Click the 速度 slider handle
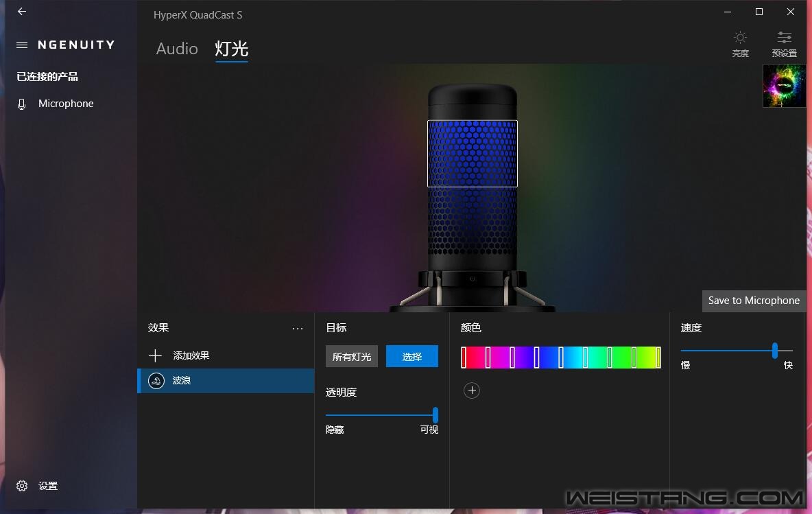Viewport: 812px width, 514px height. coord(775,351)
